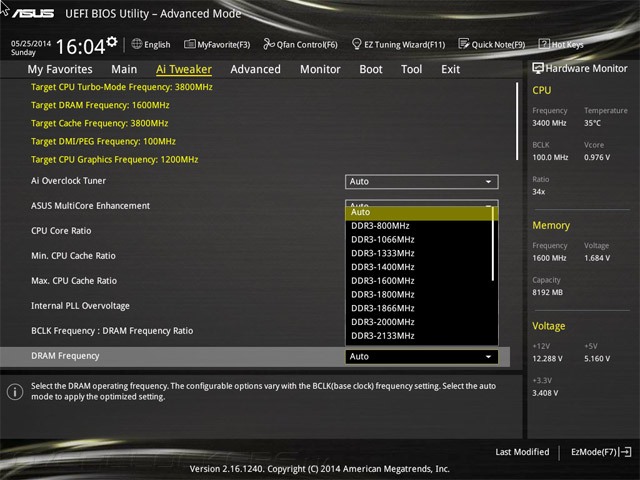Click the memory capacity 8192 MB value
640x480 pixels.
click(x=547, y=292)
